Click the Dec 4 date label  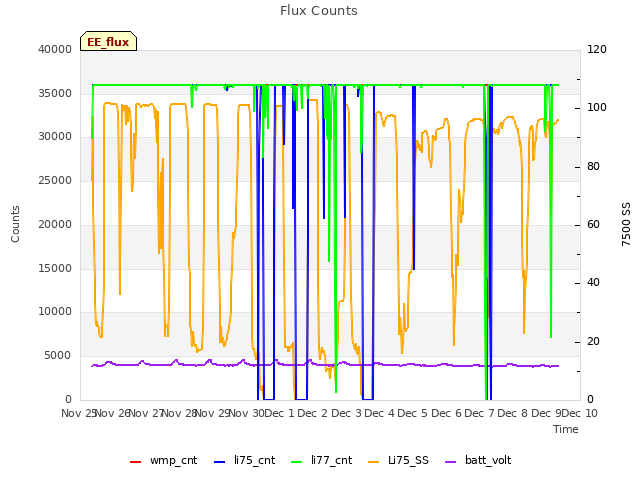tap(380, 413)
